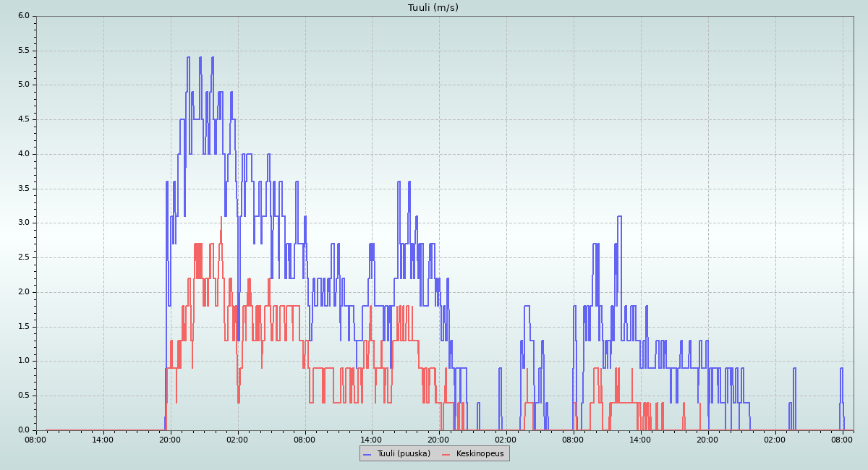
Task: Select the Tuuli (puuska) legend label
Action: [404, 453]
